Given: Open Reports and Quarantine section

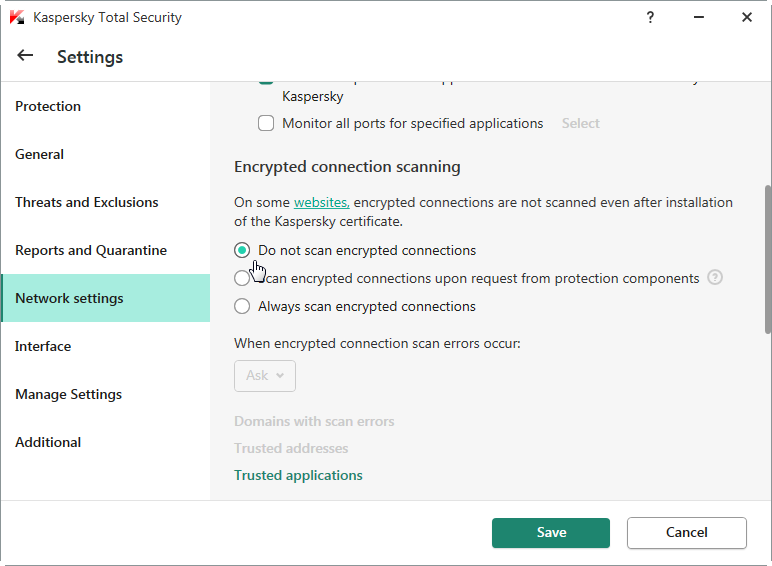Looking at the screenshot, I should pyautogui.click(x=90, y=250).
